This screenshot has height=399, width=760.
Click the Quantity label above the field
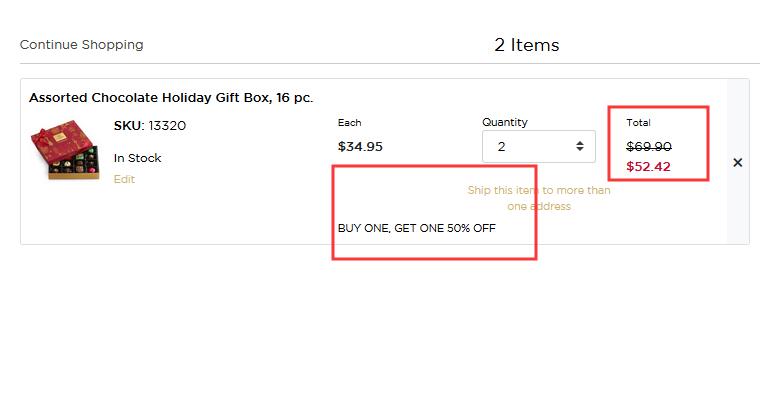click(x=505, y=122)
